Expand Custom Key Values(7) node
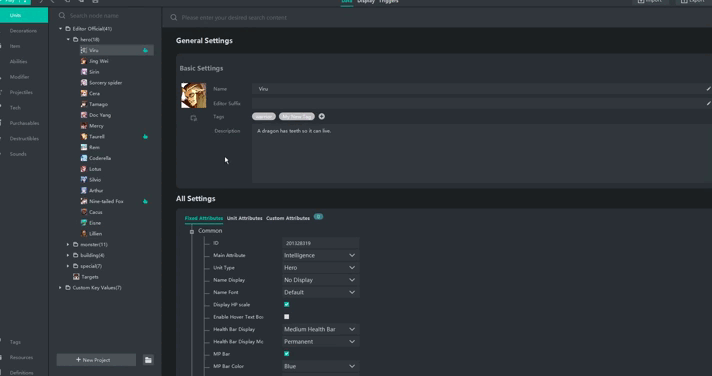This screenshot has height=376, width=712. (x=60, y=287)
